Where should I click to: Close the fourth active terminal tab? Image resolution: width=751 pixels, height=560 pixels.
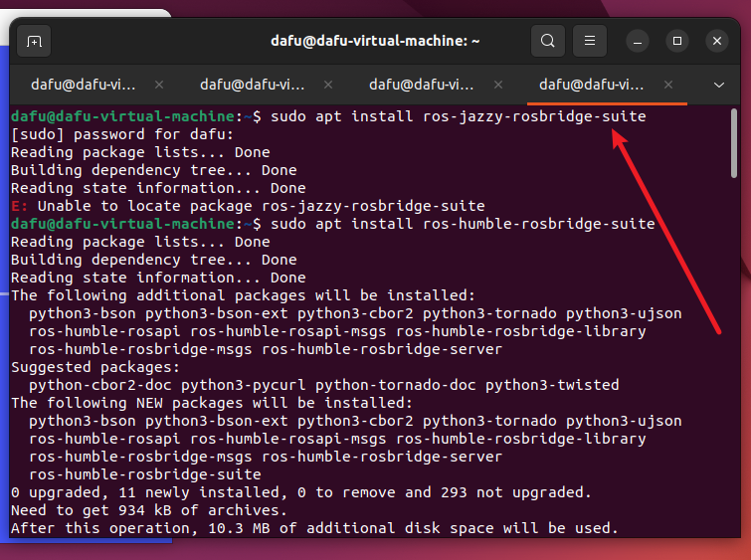point(668,85)
